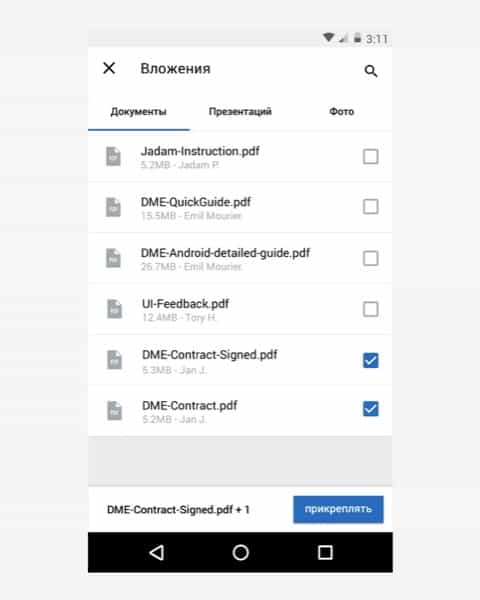This screenshot has height=600, width=480.
Task: Tap the DME-Contract.pdf file icon
Action: [114, 411]
